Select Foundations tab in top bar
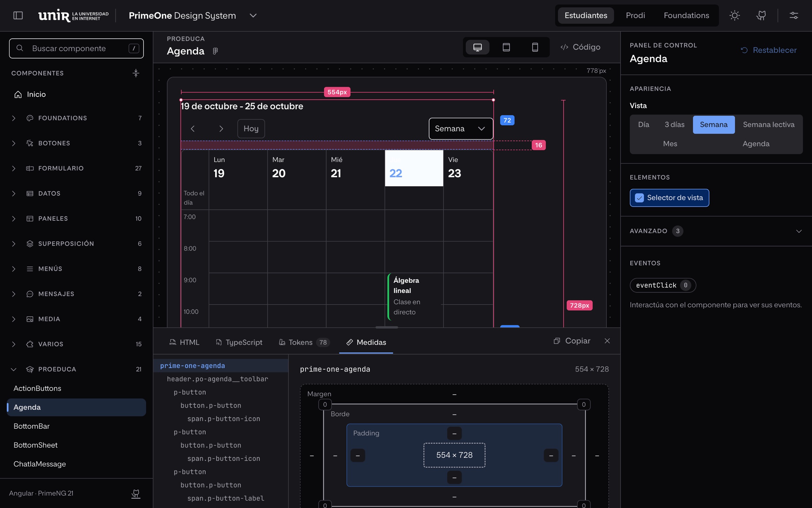The width and height of the screenshot is (812, 508). click(x=686, y=16)
